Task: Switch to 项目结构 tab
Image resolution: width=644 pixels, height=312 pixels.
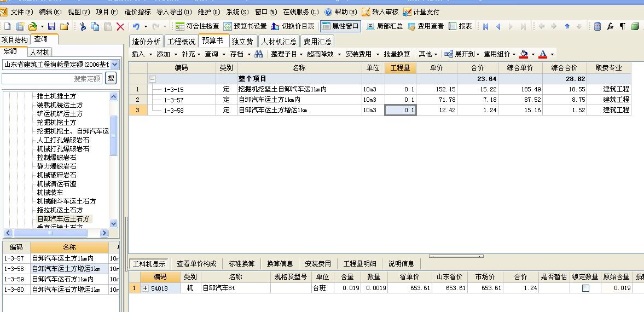Action: (14, 39)
